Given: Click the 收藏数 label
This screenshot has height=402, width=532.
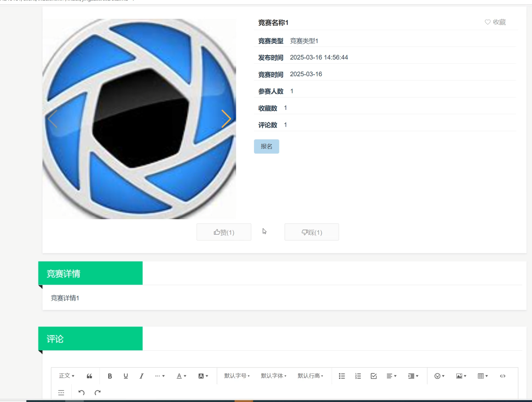Looking at the screenshot, I should pyautogui.click(x=268, y=108).
